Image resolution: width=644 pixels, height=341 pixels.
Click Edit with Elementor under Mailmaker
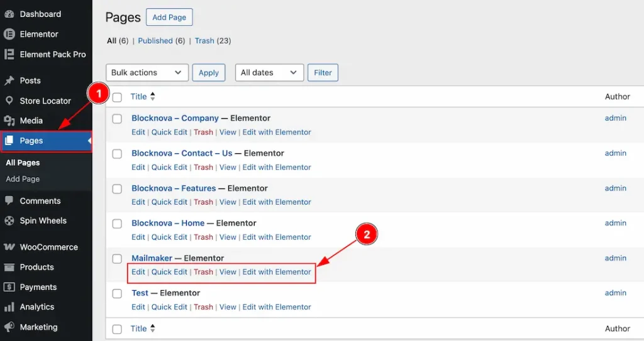(277, 272)
